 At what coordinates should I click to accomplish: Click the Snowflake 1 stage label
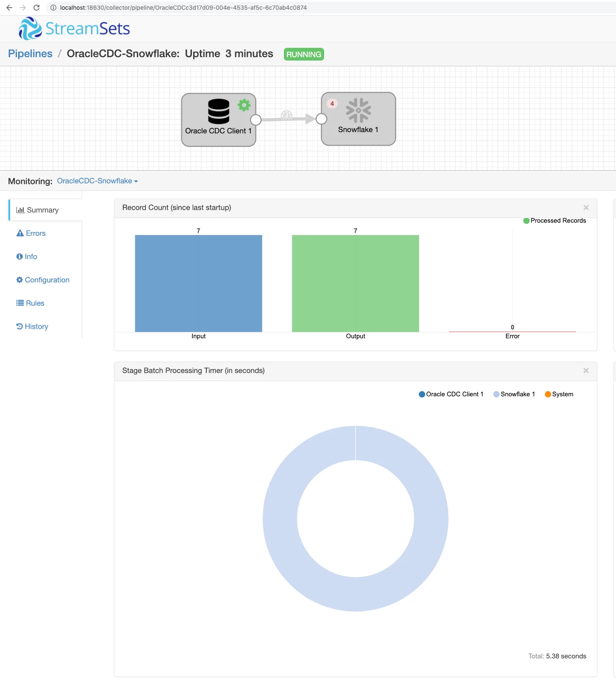tap(358, 130)
